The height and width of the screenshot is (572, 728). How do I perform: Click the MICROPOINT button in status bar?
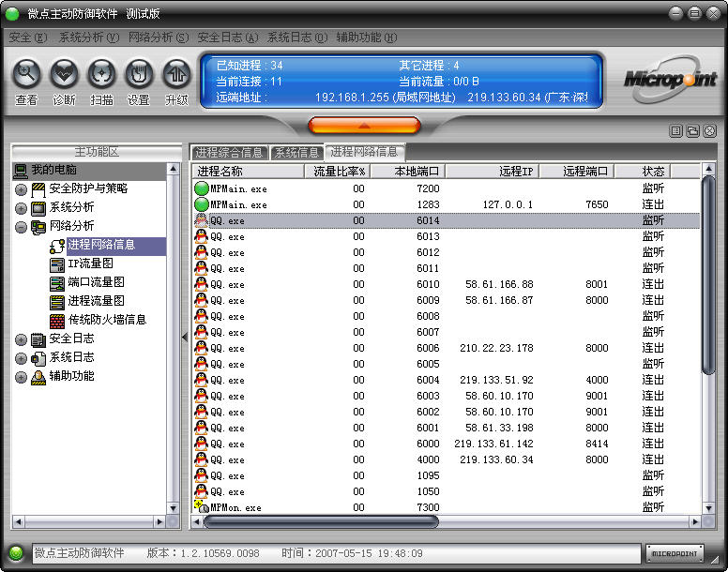coord(675,553)
